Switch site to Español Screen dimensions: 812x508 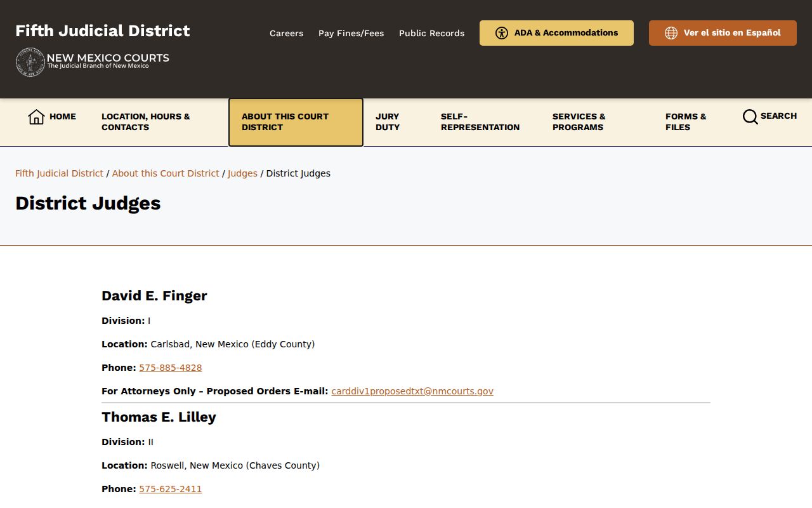coord(723,33)
